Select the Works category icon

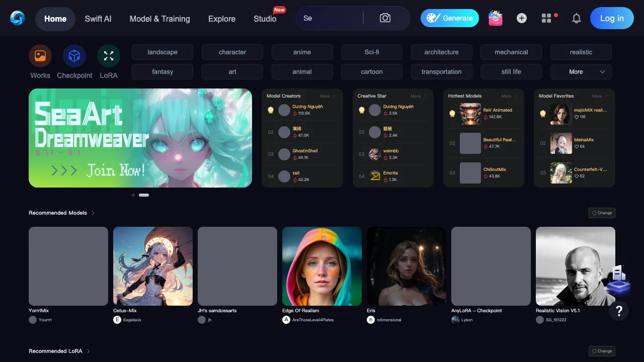click(x=40, y=56)
